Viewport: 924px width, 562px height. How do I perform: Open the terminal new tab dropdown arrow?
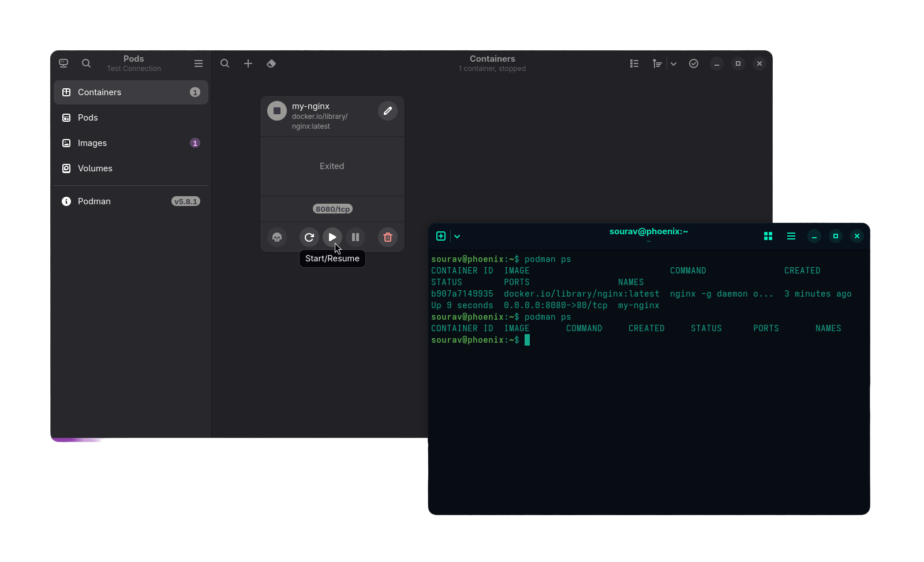point(457,236)
